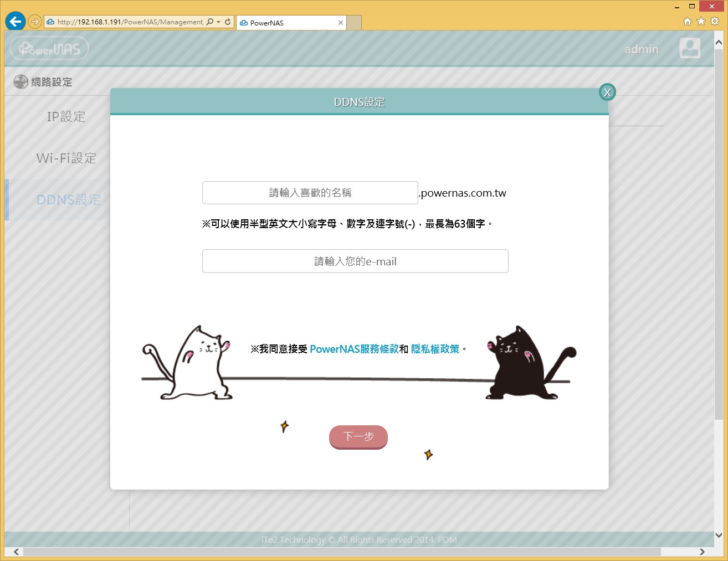Click the page scrollbar up arrow

point(719,42)
